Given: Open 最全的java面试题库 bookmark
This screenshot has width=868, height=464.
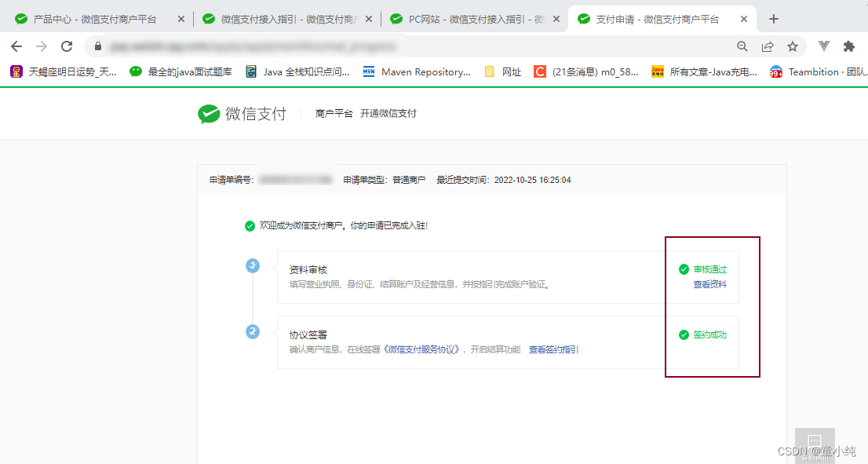Looking at the screenshot, I should [x=181, y=71].
